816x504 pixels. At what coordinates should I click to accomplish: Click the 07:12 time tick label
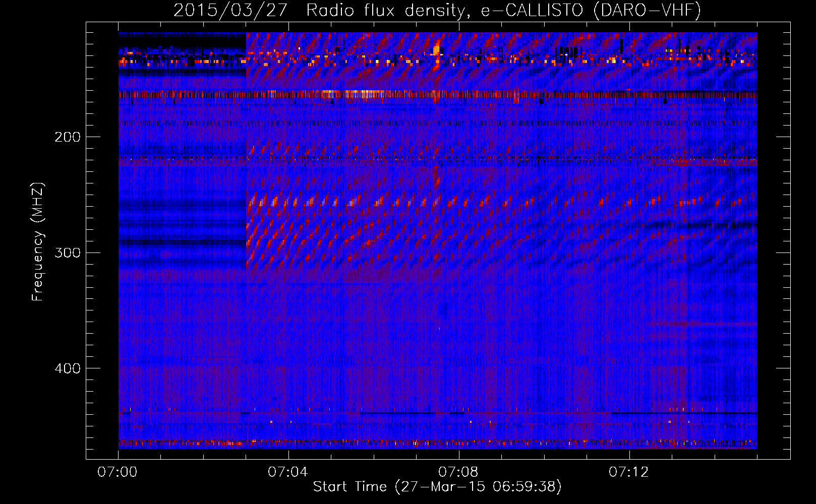[629, 472]
